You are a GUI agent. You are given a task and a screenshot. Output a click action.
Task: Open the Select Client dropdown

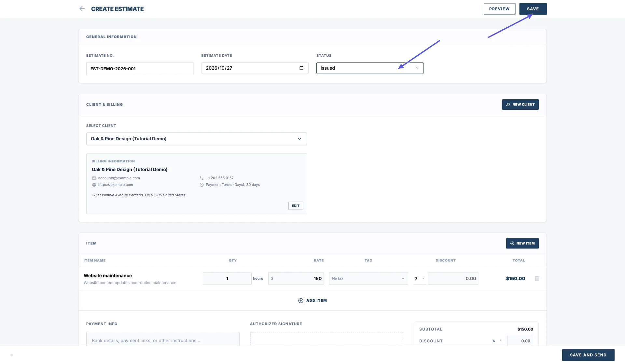click(x=197, y=139)
